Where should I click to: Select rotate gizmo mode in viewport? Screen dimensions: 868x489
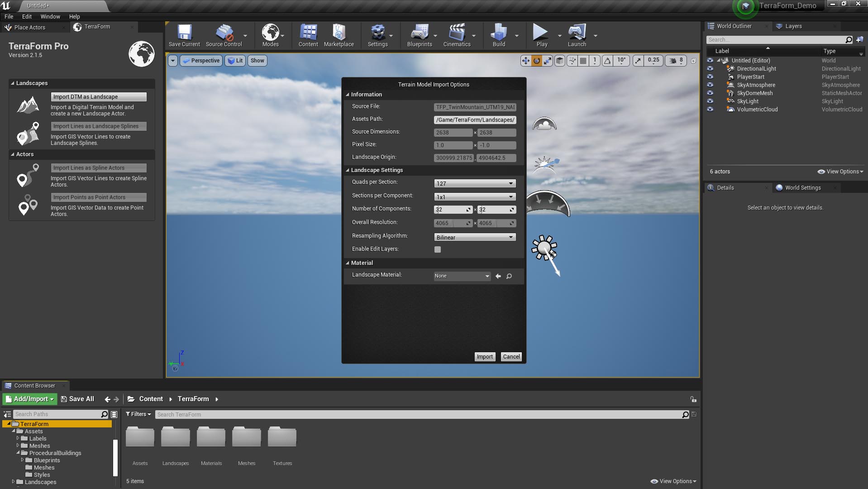536,61
